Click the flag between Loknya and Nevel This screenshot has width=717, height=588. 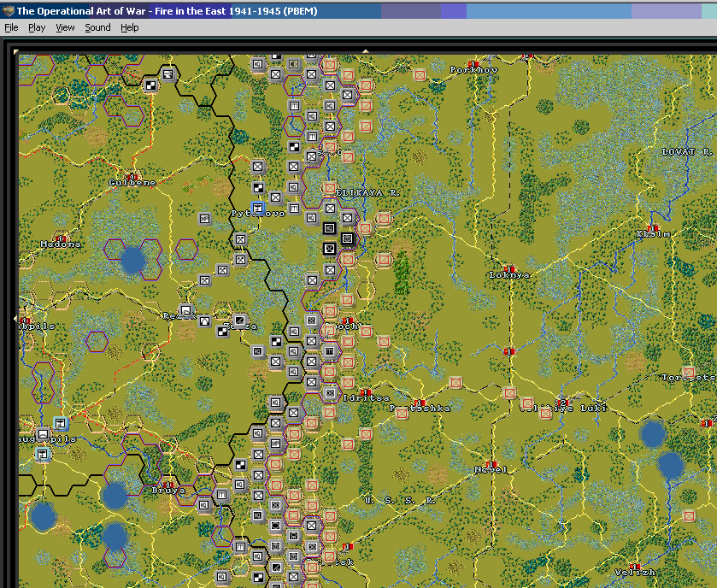point(509,351)
